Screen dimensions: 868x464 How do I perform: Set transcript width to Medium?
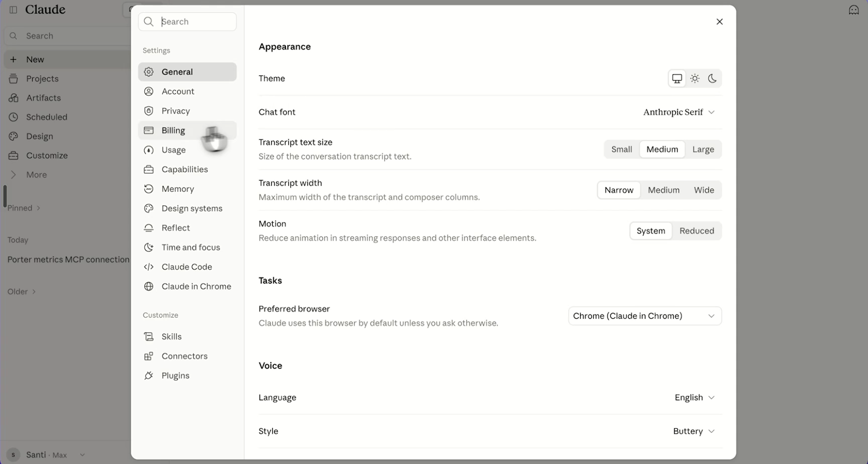click(664, 190)
